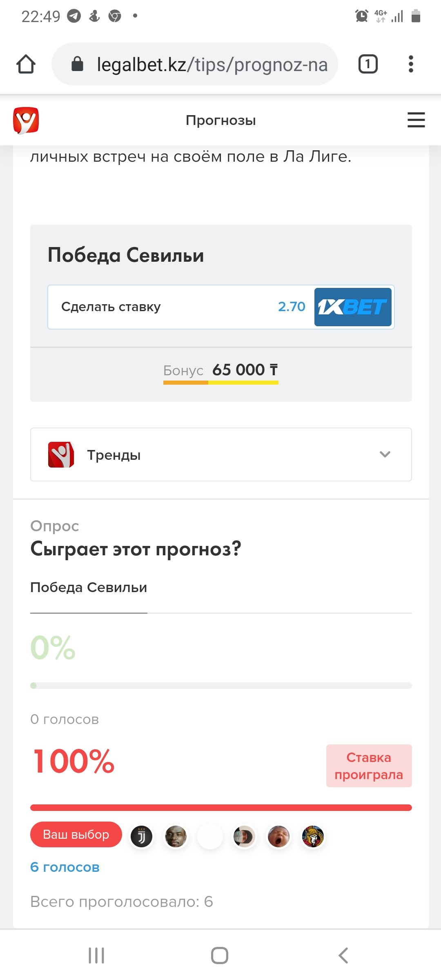Expand the Тренды section chevron
This screenshot has height=980, width=441.
(385, 454)
